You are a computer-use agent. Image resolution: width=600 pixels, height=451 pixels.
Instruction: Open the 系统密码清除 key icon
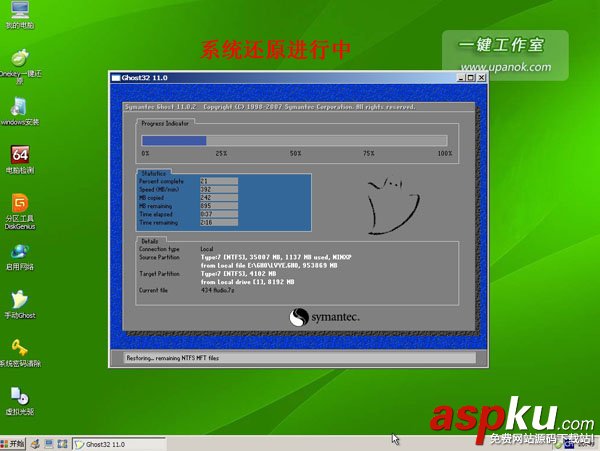coord(19,348)
